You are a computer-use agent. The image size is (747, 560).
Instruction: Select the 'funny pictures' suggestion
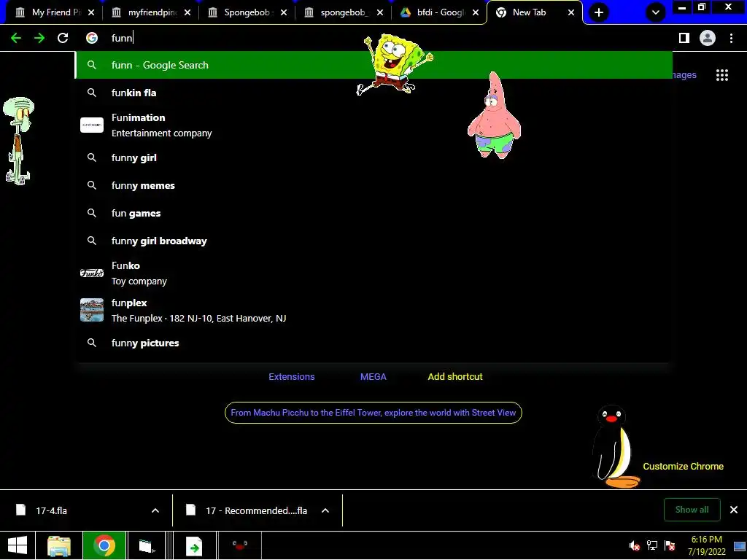coord(373,343)
